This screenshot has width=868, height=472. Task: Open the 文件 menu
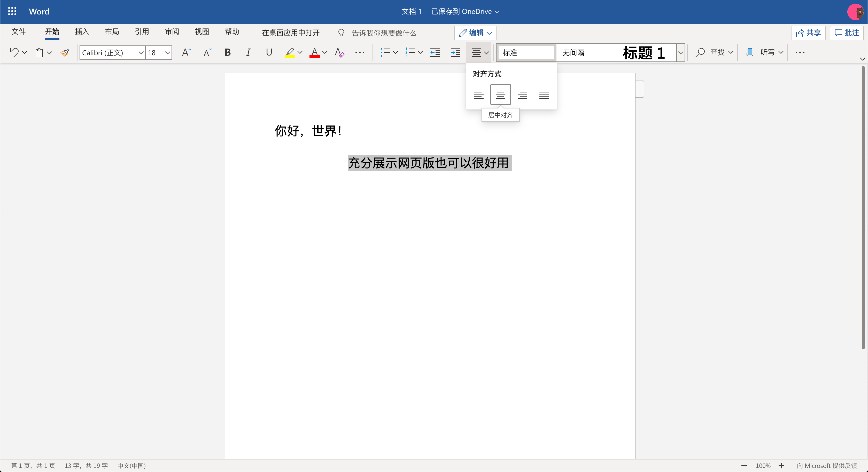point(19,32)
